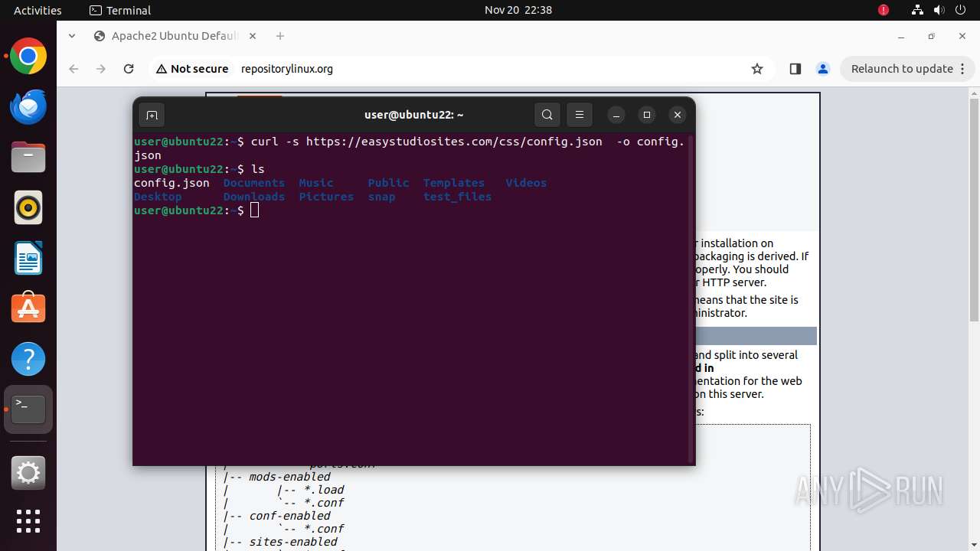
Task: Click the Templates folder name in terminal
Action: (x=454, y=183)
